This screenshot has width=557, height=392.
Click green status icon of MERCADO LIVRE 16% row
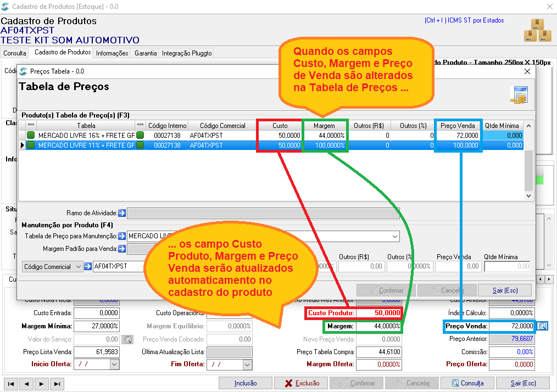coord(31,135)
